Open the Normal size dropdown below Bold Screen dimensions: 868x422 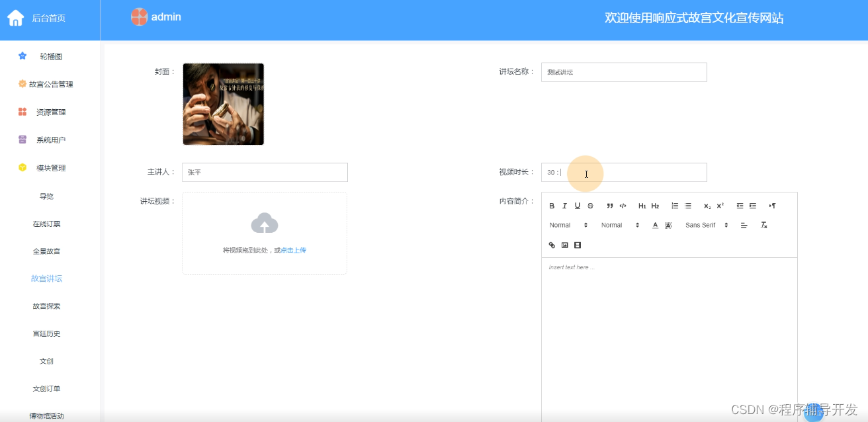(x=568, y=226)
